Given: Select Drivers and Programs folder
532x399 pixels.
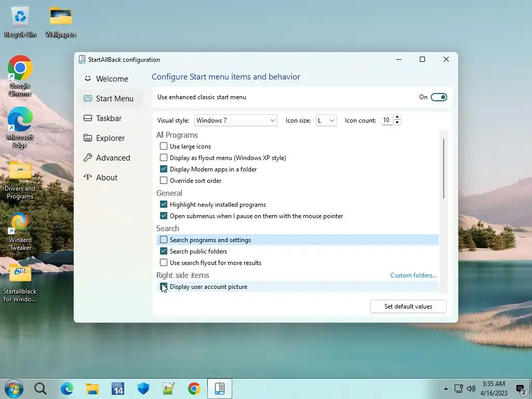Looking at the screenshot, I should [20, 180].
